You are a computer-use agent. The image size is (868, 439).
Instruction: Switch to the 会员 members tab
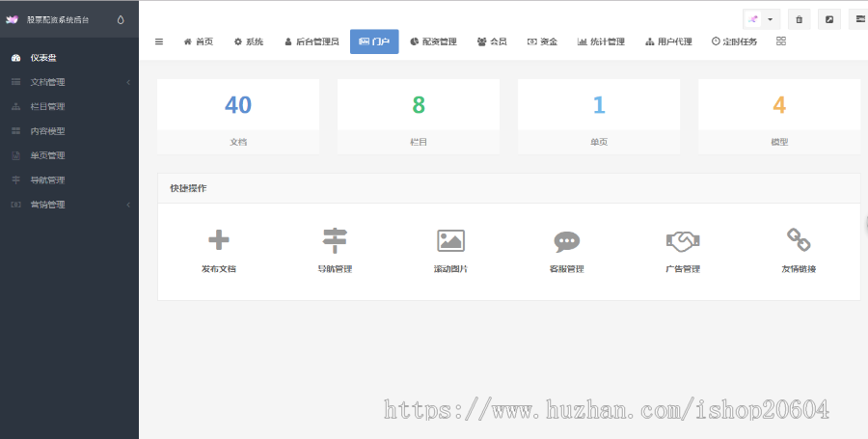pyautogui.click(x=492, y=41)
